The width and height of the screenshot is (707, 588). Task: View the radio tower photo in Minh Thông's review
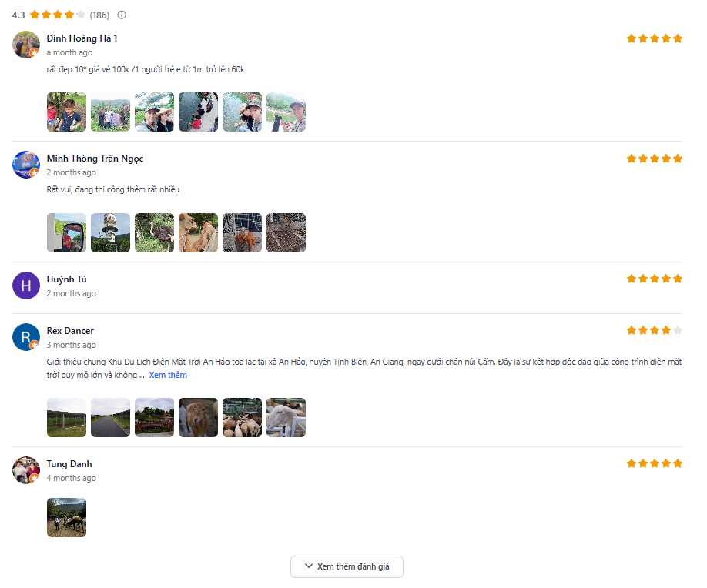(110, 233)
